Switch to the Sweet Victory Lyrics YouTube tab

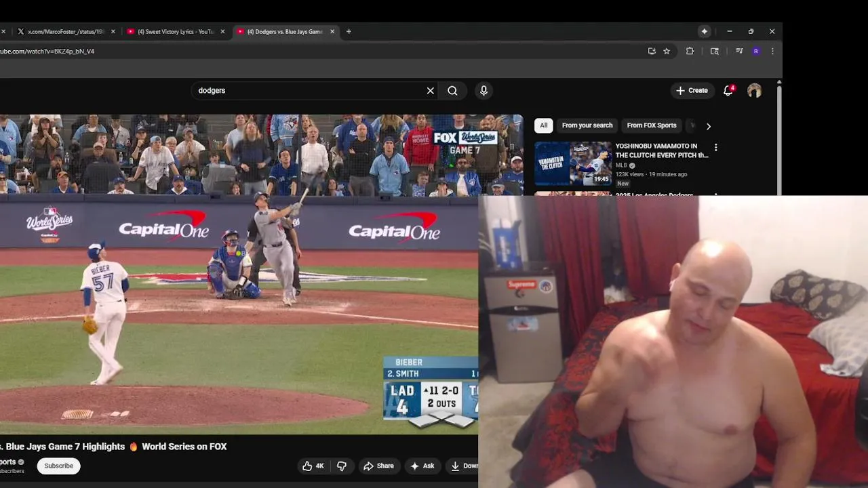pos(175,31)
